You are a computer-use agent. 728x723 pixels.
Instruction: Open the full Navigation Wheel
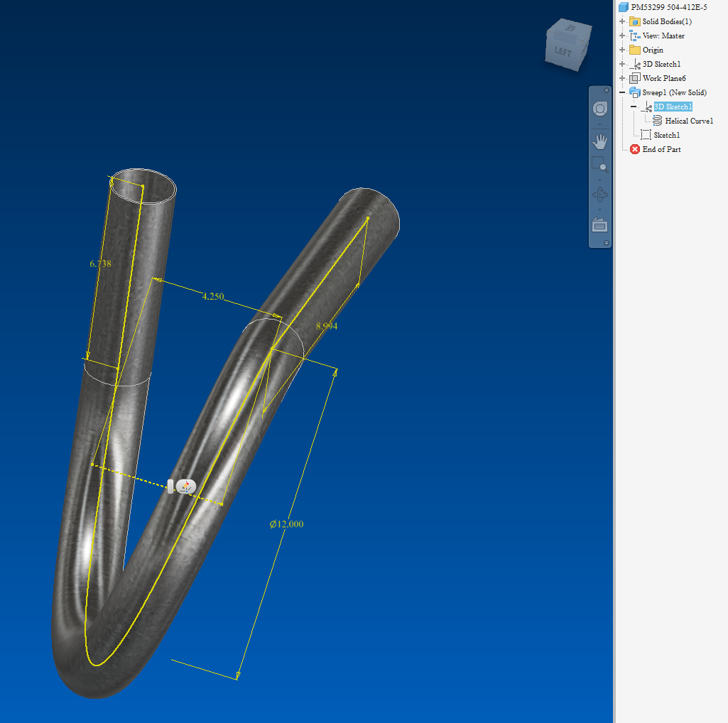tap(600, 108)
